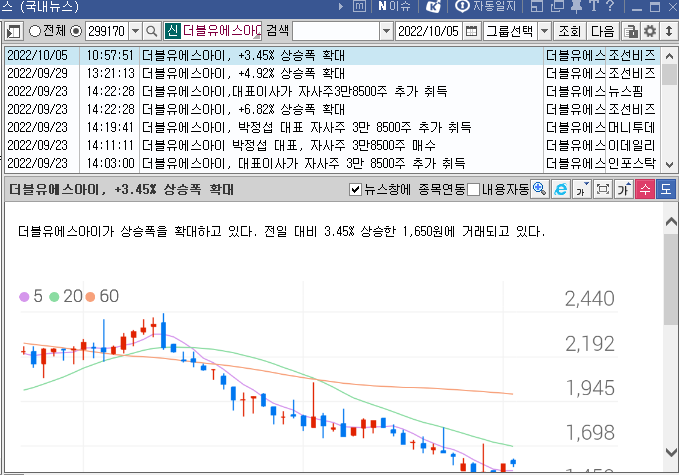
Task: Open the stock code 299170 dropdown arrow
Action: (136, 31)
